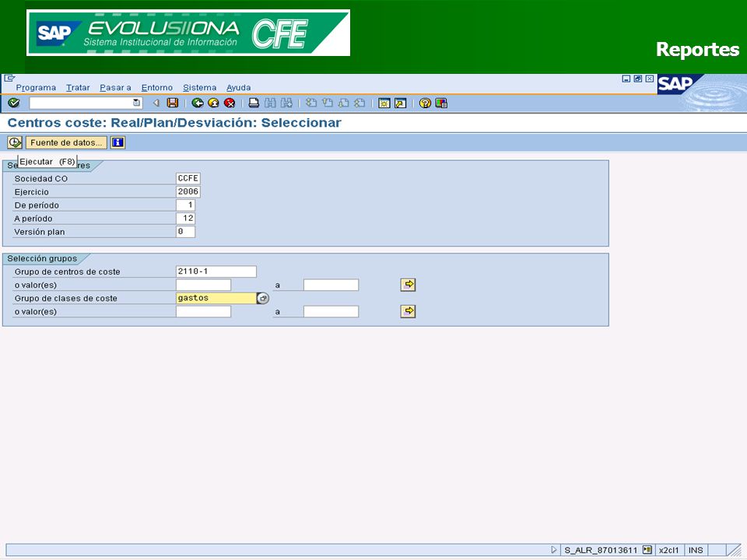Viewport: 747px width, 560px height.
Task: Open the Customize Local Layout icon
Action: pos(441,103)
